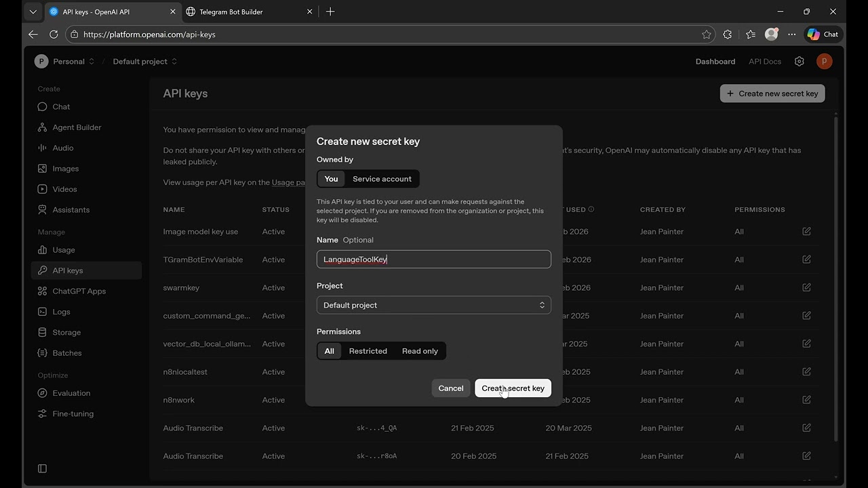868x488 pixels.
Task: Click the top-right Create new secret key button
Action: tap(772, 94)
